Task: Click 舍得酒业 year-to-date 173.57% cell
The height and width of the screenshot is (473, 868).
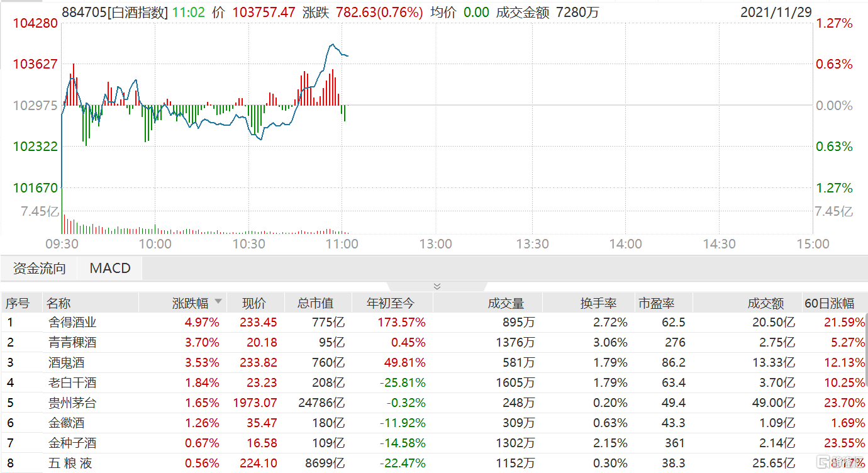Action: click(x=401, y=323)
